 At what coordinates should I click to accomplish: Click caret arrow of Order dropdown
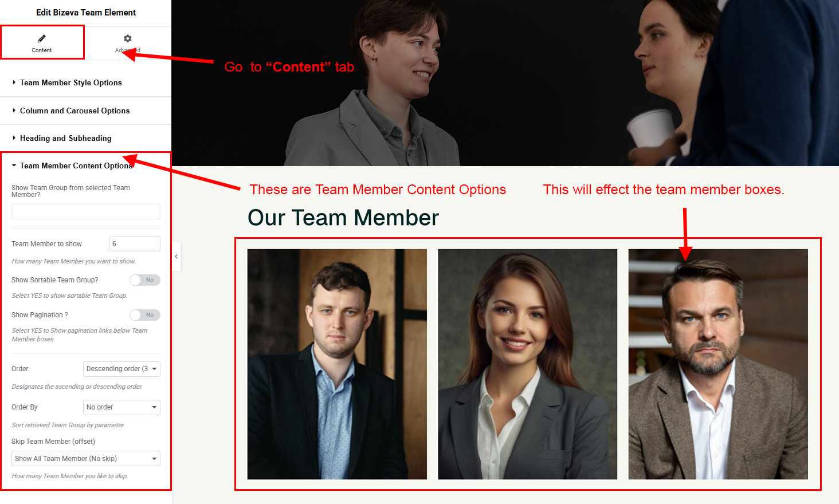point(154,369)
